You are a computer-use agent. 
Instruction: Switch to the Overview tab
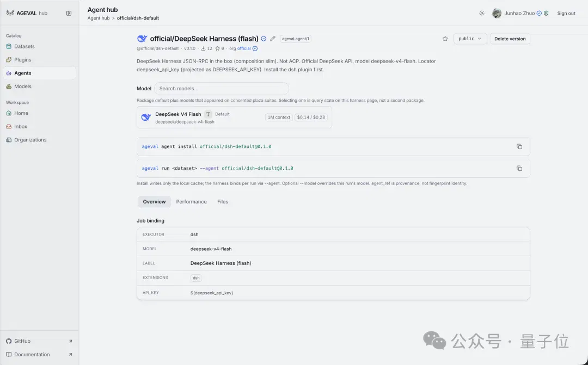pos(154,202)
